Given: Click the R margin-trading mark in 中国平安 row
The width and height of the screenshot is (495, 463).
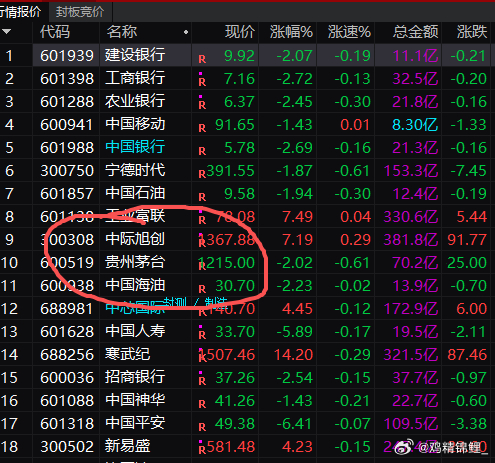Looking at the screenshot, I should point(202,427).
